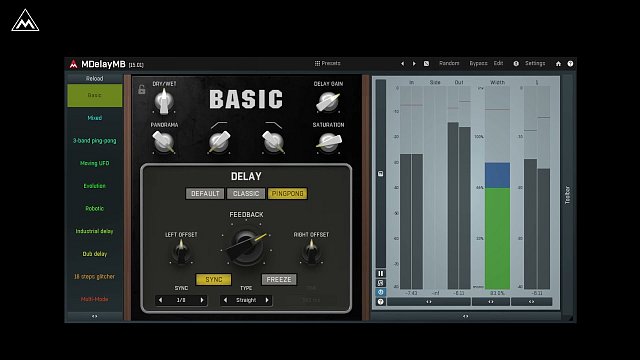Toggle the FREEZE button
The image size is (640, 360).
click(x=279, y=280)
